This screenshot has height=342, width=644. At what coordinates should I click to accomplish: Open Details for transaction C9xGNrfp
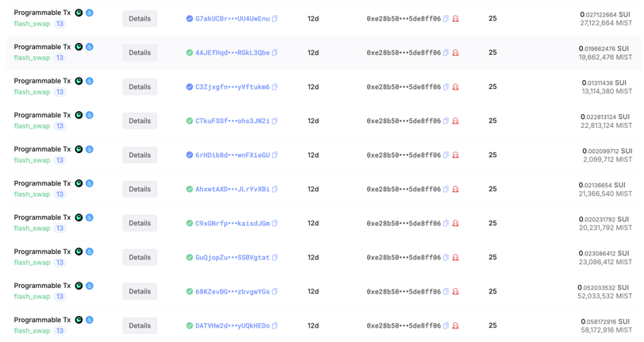point(140,223)
